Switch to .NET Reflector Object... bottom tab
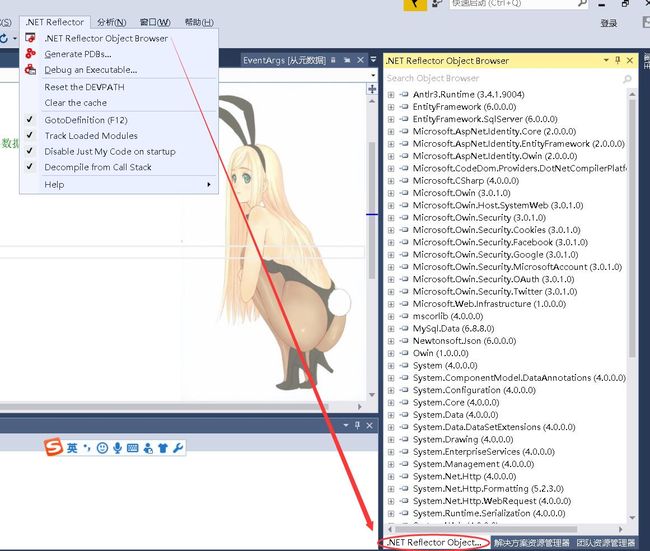The height and width of the screenshot is (551, 650). tap(434, 543)
